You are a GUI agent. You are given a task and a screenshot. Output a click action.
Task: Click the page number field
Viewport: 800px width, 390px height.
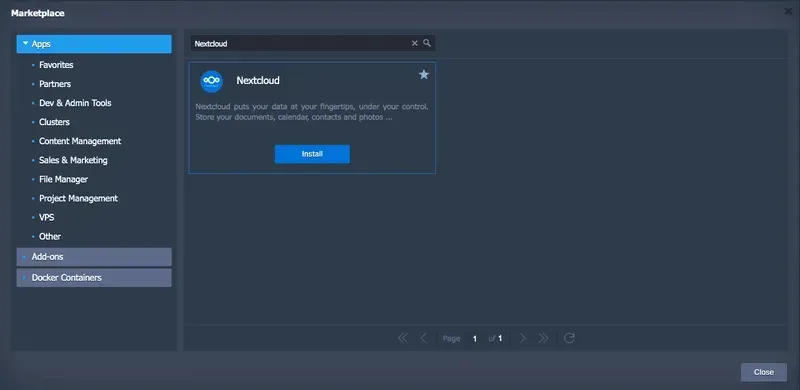coord(474,338)
